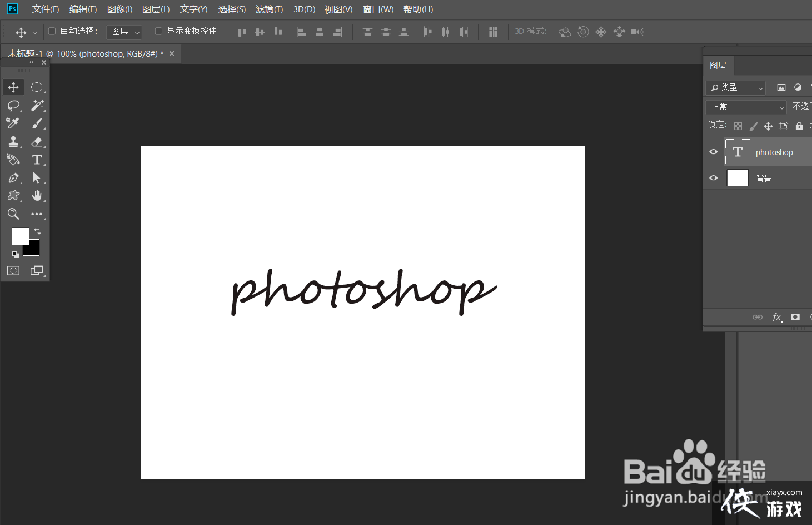
Task: Add a layer mask from the Layers panel
Action: point(795,317)
